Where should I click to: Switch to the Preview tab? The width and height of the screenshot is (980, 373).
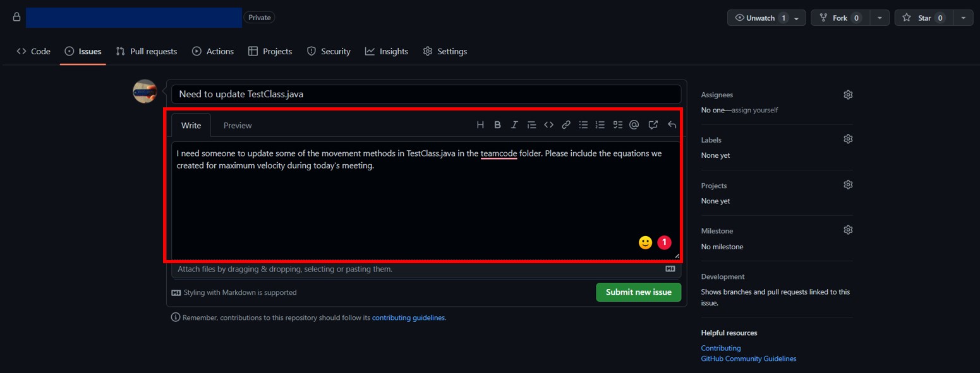coord(238,125)
